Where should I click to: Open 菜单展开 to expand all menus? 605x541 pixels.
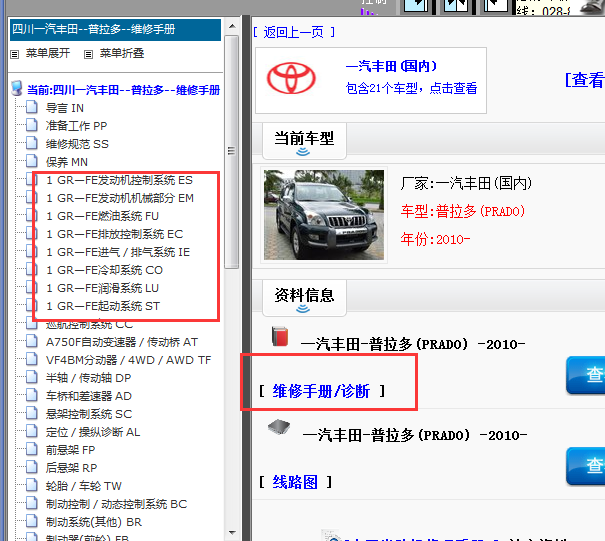pos(48,53)
